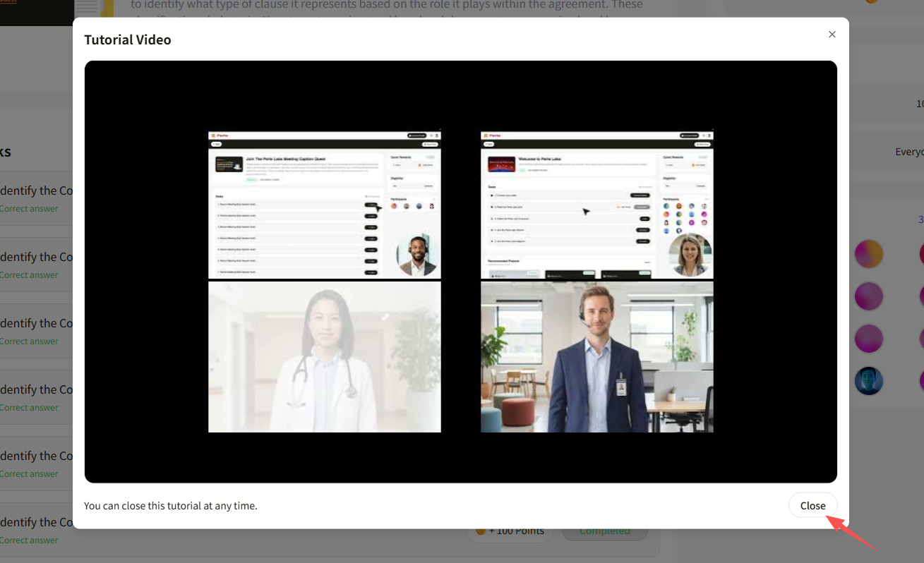Click the tutorial video to toggle playback
Viewport: 924px width, 563px height.
tap(460, 271)
